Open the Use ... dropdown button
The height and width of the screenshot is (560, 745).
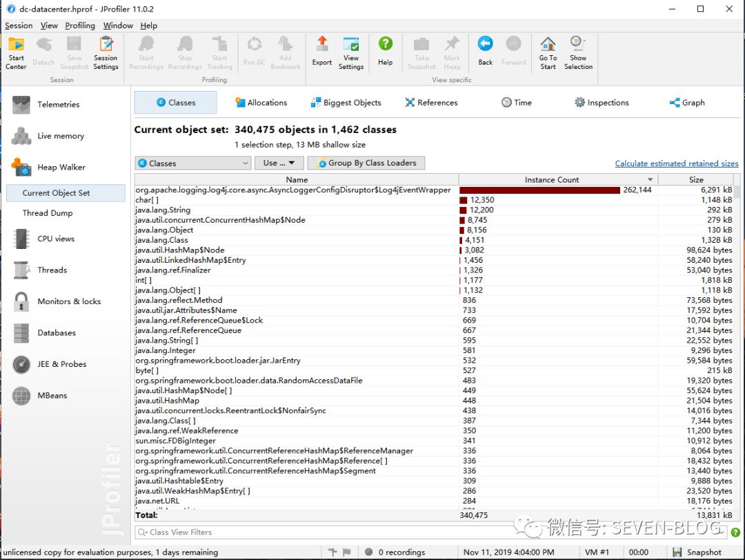[279, 163]
